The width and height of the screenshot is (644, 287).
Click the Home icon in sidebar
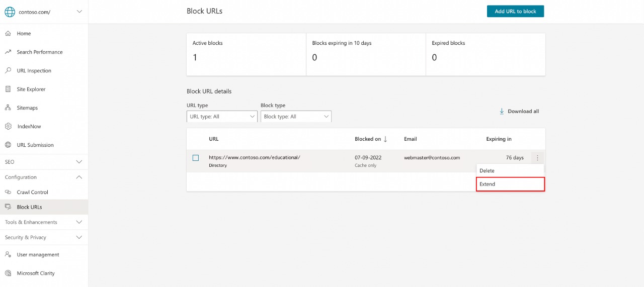8,34
